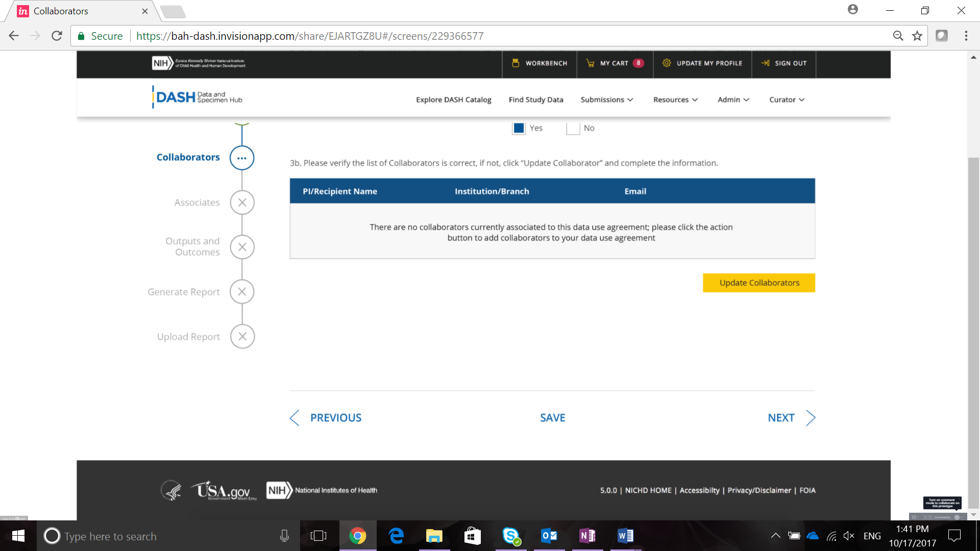Expand the Resources dropdown menu
980x551 pixels.
point(675,100)
